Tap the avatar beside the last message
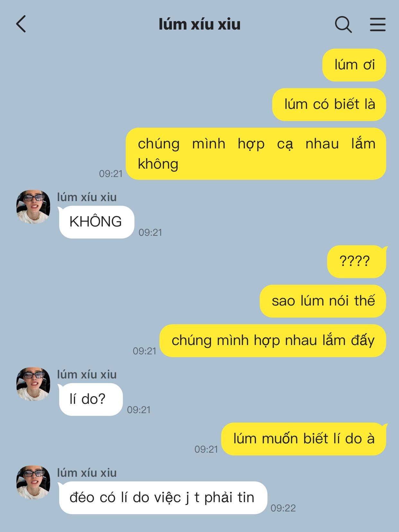 (x=33, y=482)
